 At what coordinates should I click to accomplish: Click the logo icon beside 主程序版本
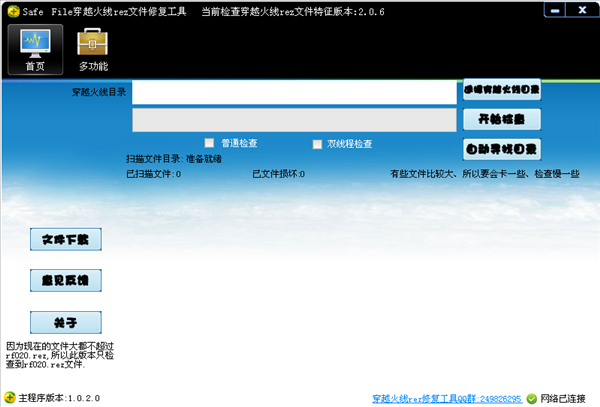tap(10, 397)
